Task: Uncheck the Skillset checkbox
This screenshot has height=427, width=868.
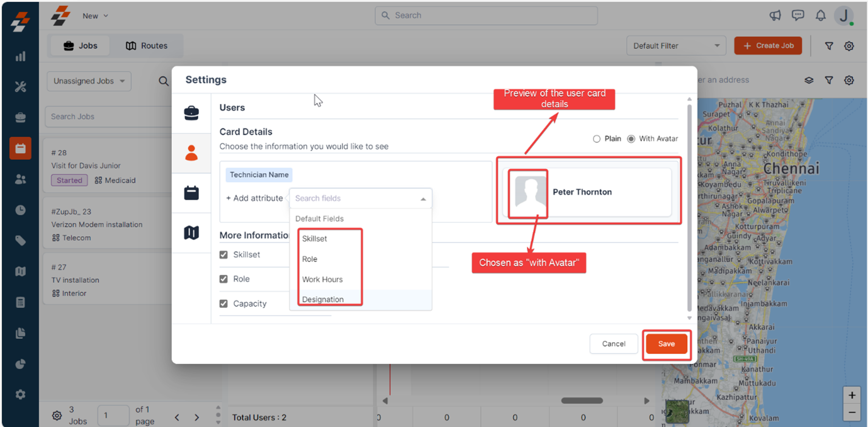Action: point(223,254)
